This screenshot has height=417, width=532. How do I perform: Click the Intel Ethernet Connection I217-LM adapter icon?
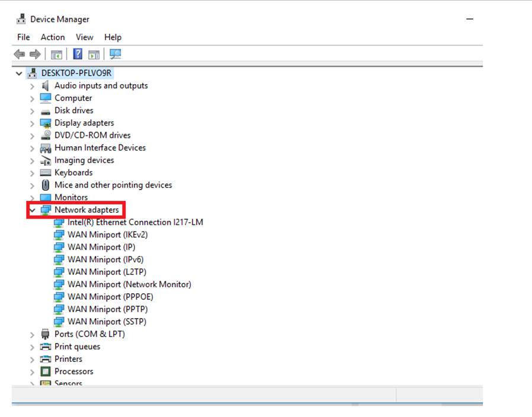(59, 223)
